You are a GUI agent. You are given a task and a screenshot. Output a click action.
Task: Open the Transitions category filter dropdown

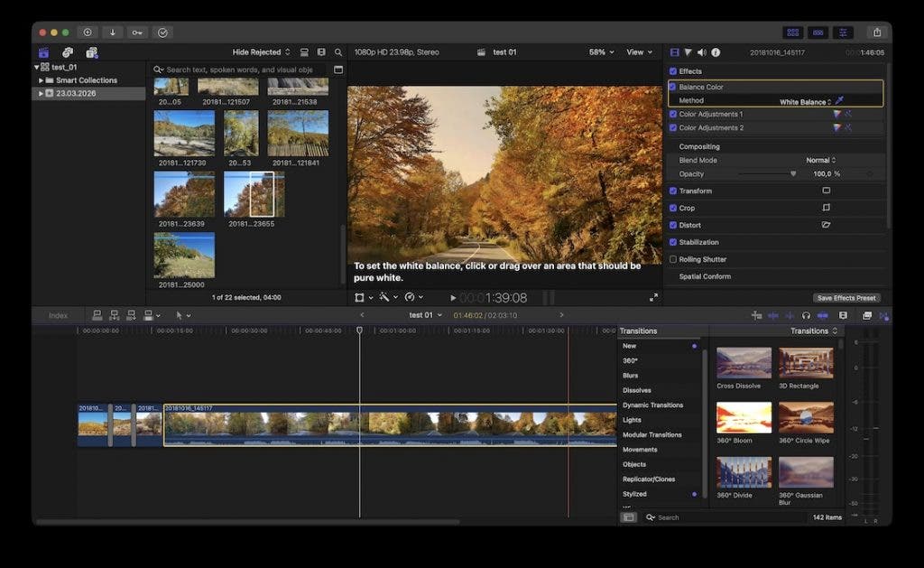[x=814, y=331]
